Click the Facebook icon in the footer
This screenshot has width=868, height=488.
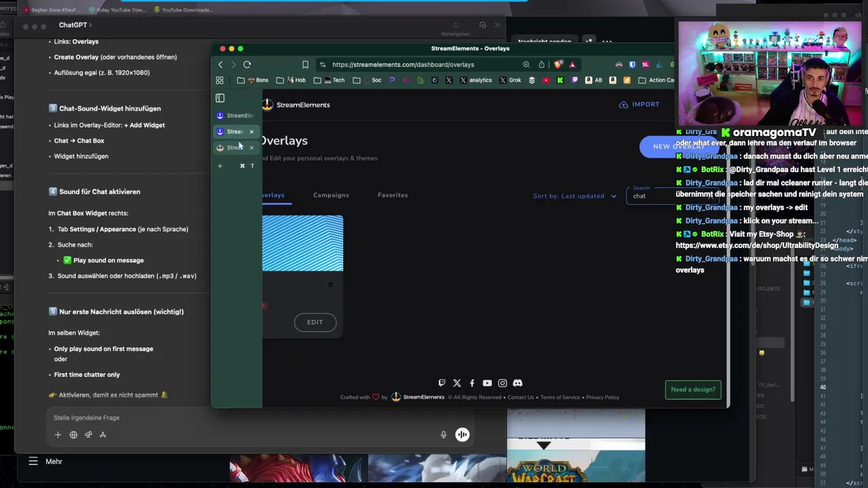472,383
